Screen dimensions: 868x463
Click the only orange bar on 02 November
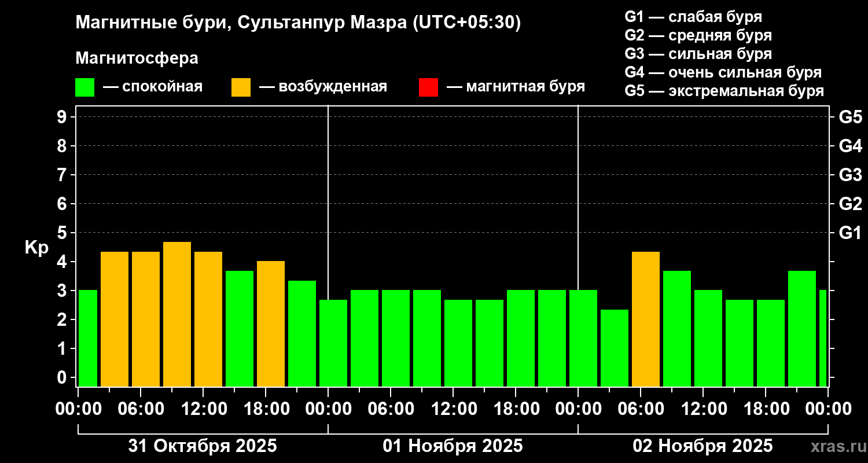(646, 319)
